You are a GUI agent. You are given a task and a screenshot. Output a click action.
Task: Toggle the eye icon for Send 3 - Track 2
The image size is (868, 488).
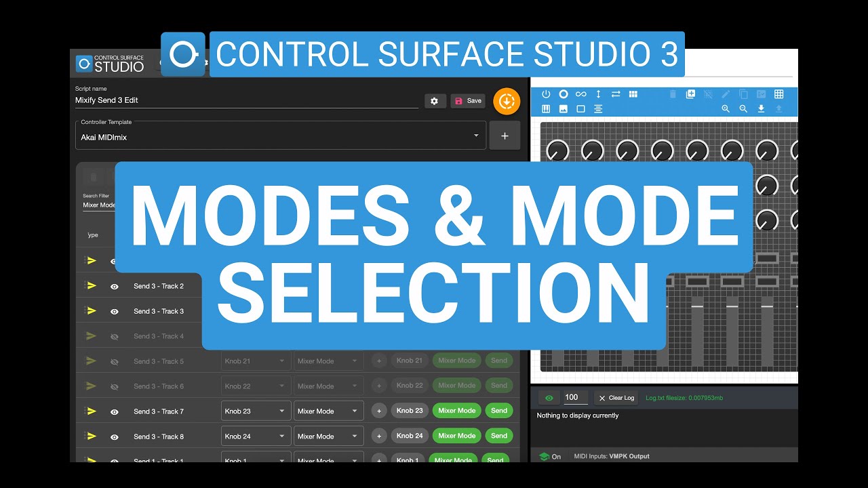(115, 287)
